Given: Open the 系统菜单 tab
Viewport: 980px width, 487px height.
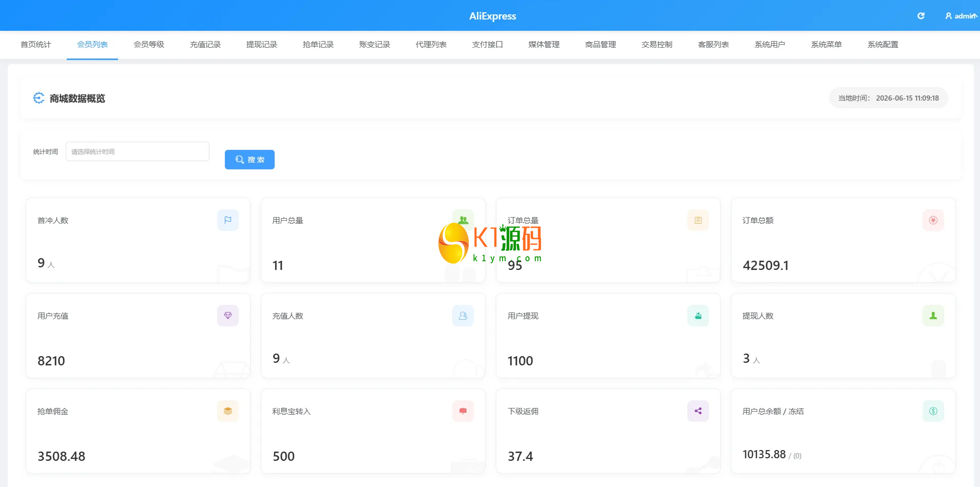Looking at the screenshot, I should pyautogui.click(x=827, y=45).
